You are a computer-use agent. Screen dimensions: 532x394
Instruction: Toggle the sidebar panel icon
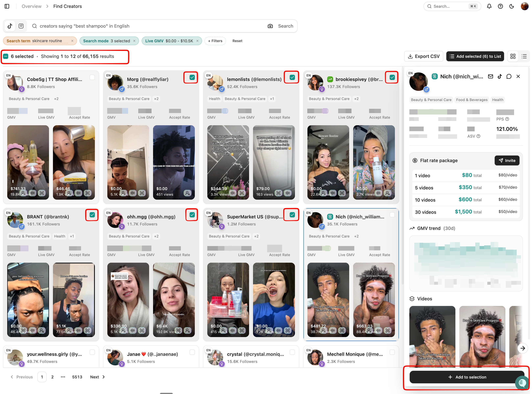[x=7, y=6]
